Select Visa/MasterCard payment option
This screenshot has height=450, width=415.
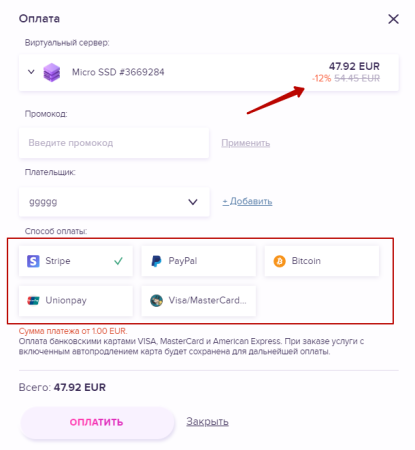(199, 300)
